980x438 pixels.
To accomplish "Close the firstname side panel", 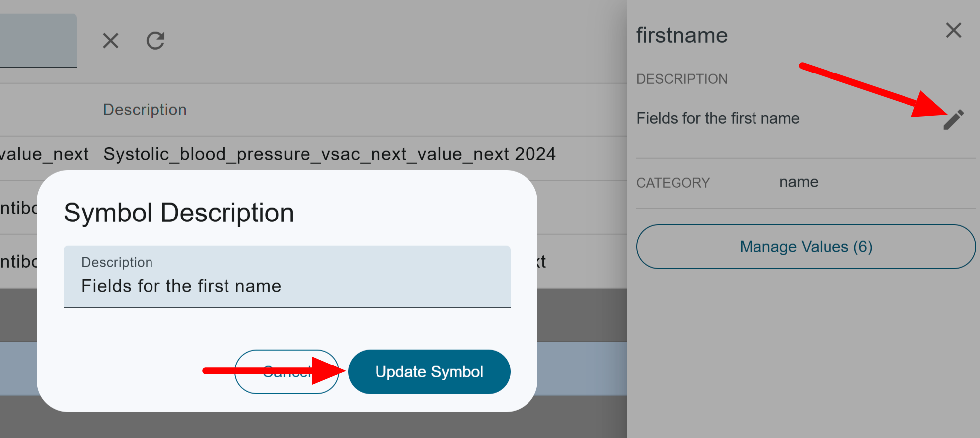I will coord(953,30).
